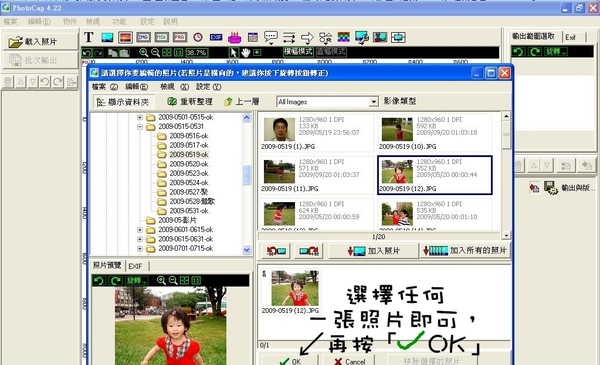Open the 檔案 menu in photo selection dialog

[104, 87]
